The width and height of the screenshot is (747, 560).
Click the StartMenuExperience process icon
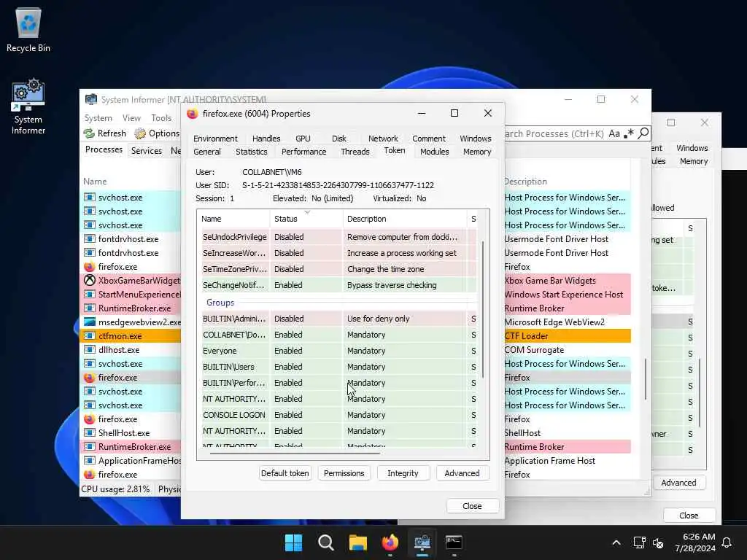[x=90, y=295]
